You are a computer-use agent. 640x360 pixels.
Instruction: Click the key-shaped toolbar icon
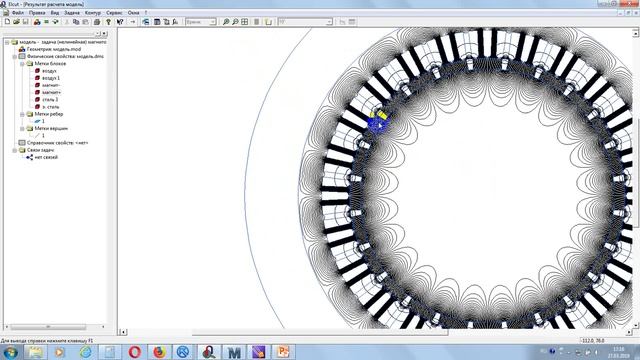pos(108,22)
